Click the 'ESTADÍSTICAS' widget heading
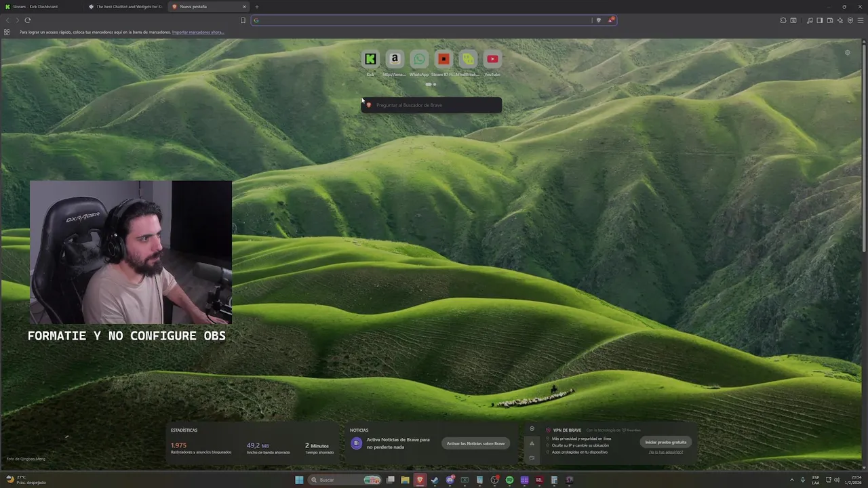This screenshot has width=868, height=488. 184,430
